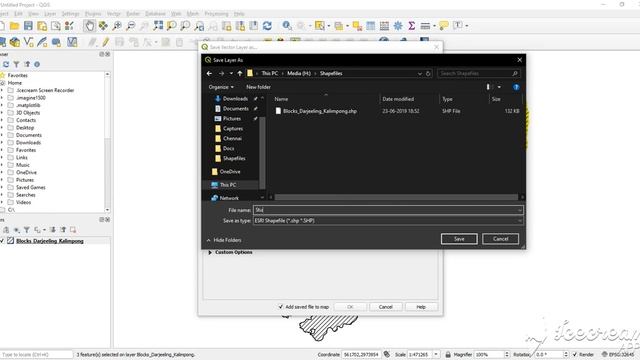640x360 pixels.
Task: Open the attribute table icon
Action: pyautogui.click(x=371, y=26)
